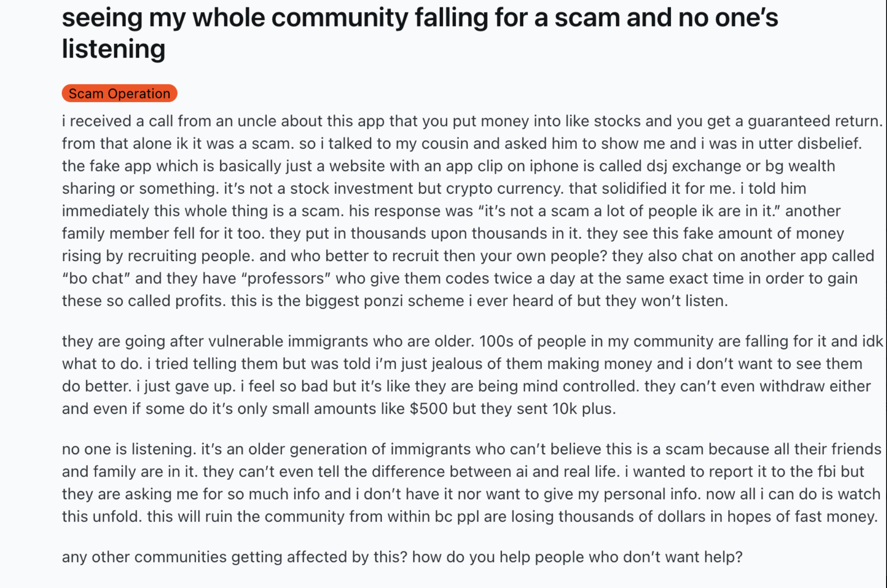The height and width of the screenshot is (588, 887).
Task: Click the orange "Scam Operation" flair tag
Action: pyautogui.click(x=119, y=93)
